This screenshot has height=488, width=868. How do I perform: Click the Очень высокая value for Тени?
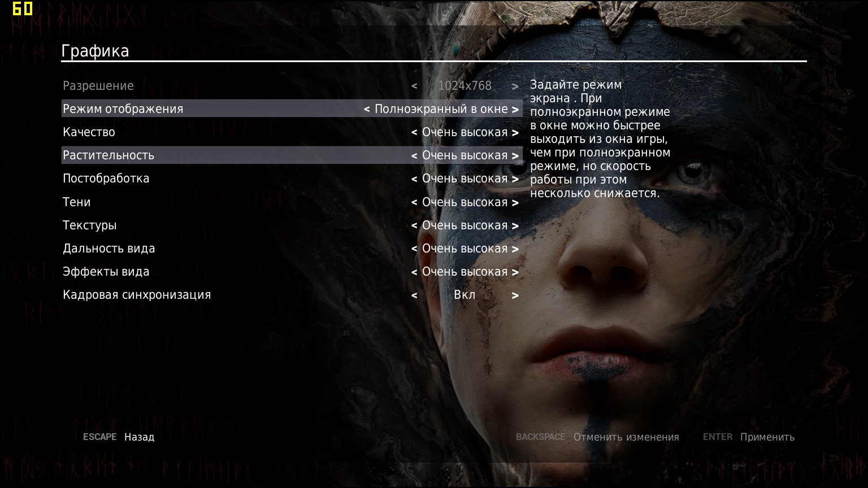click(x=465, y=202)
